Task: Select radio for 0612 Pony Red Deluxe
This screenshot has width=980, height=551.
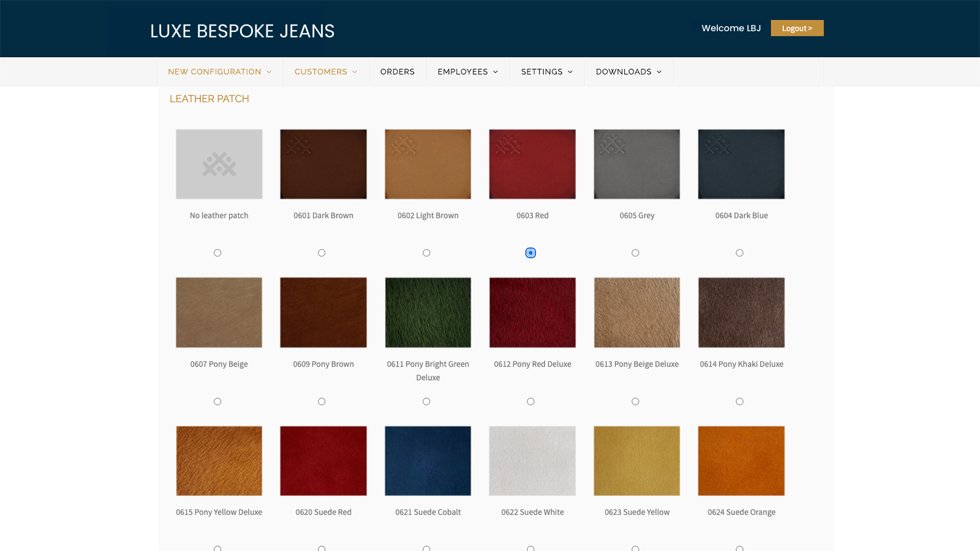Action: point(530,402)
